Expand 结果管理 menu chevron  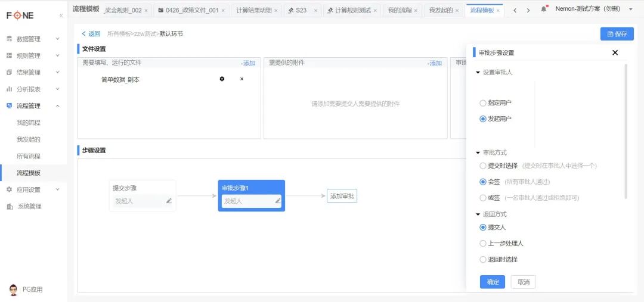(x=57, y=72)
